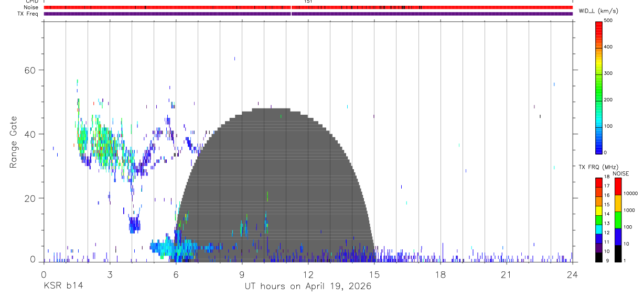The width and height of the screenshot is (644, 297).
Task: Click the '151' CPID value text
Action: coord(308,2)
